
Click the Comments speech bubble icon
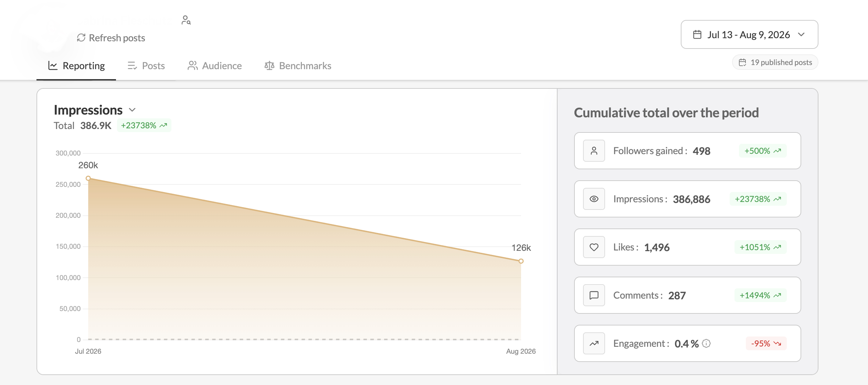[x=594, y=295]
